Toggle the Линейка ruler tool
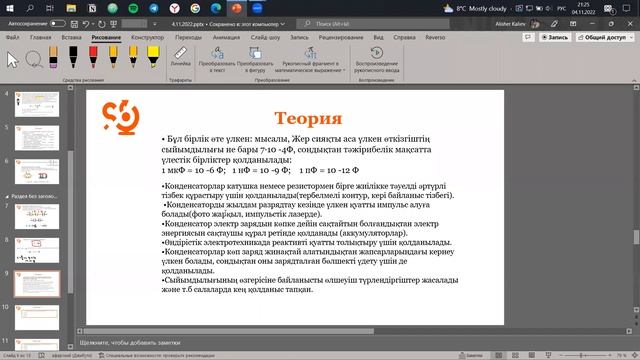 (180, 56)
